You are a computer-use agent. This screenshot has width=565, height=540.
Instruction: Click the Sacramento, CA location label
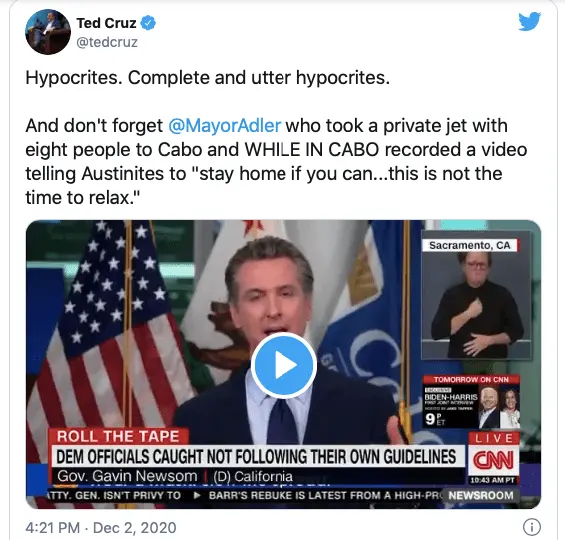[470, 245]
